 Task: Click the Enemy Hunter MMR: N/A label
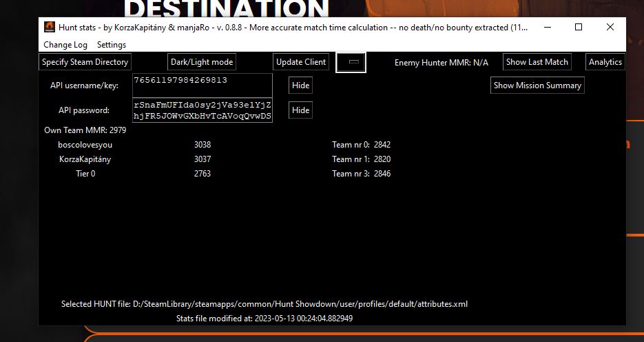point(441,63)
